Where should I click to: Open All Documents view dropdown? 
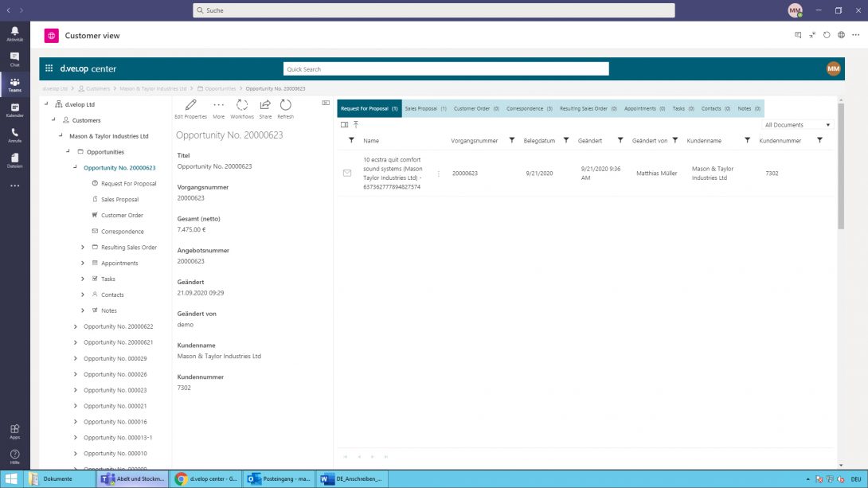click(x=797, y=125)
